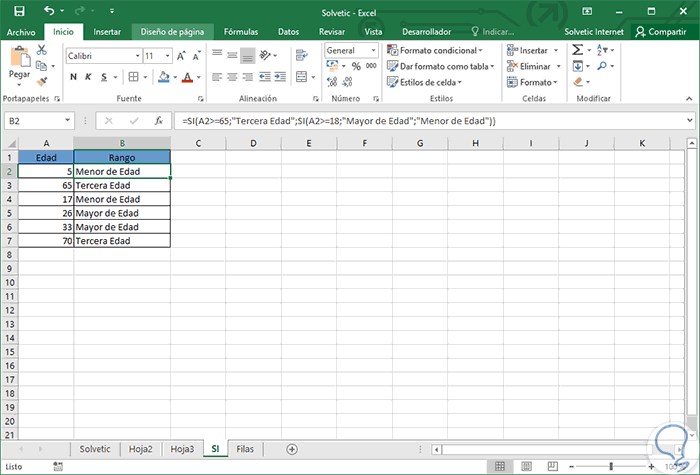Click inside the formula bar text
The image size is (700, 475).
[x=339, y=121]
